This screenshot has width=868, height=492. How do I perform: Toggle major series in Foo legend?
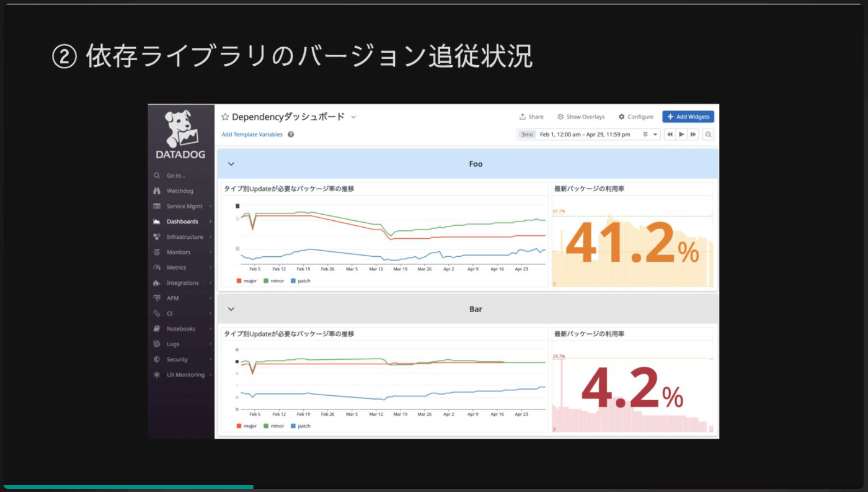click(x=247, y=281)
